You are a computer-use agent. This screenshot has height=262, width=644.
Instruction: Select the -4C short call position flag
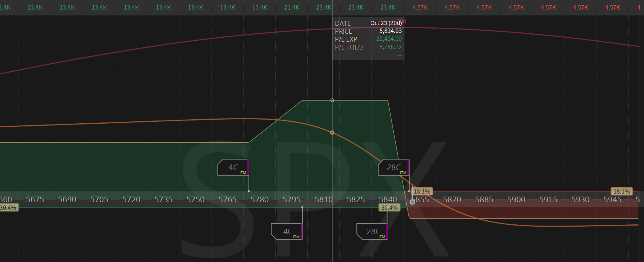[x=287, y=231]
